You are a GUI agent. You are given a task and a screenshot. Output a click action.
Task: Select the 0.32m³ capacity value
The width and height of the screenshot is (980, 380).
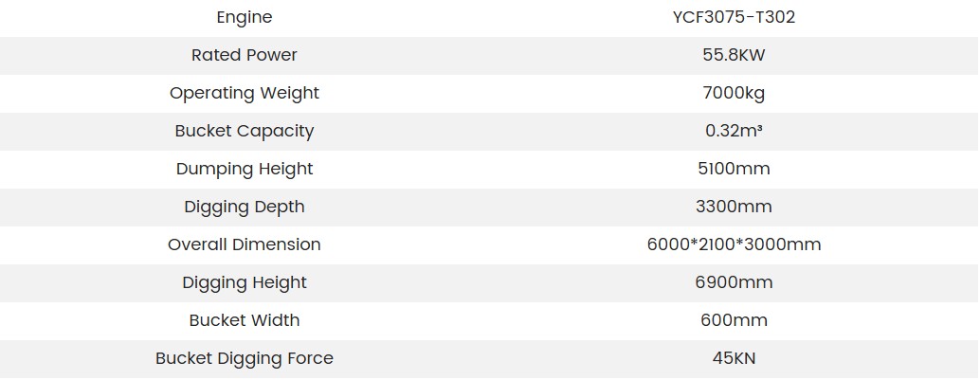[734, 131]
